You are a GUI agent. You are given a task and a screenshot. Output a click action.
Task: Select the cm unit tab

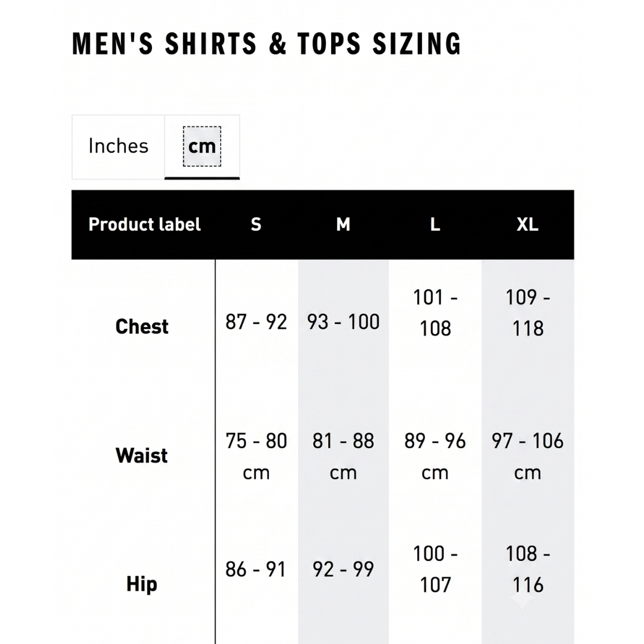[202, 147]
